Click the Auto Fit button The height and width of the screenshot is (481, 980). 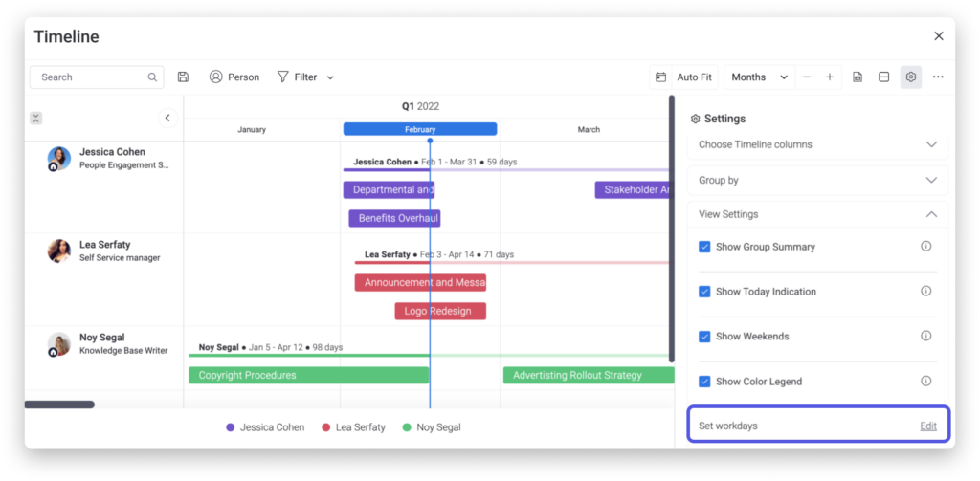[x=683, y=77]
